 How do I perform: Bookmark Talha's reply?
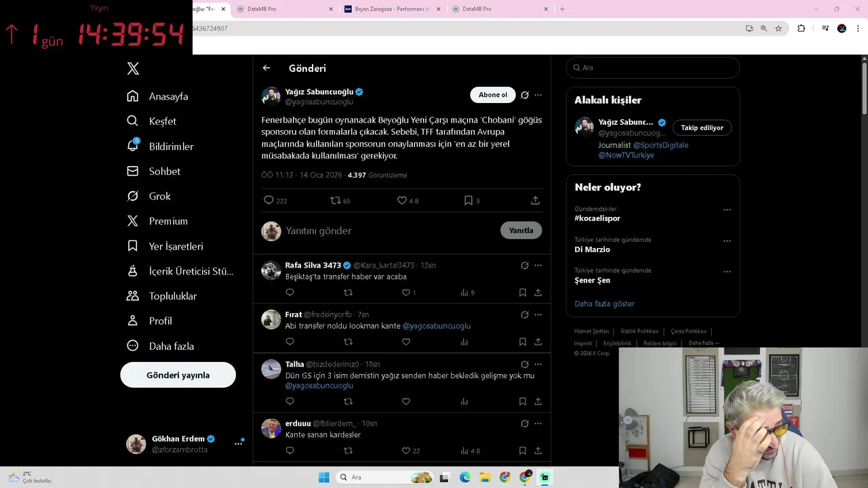coord(522,401)
